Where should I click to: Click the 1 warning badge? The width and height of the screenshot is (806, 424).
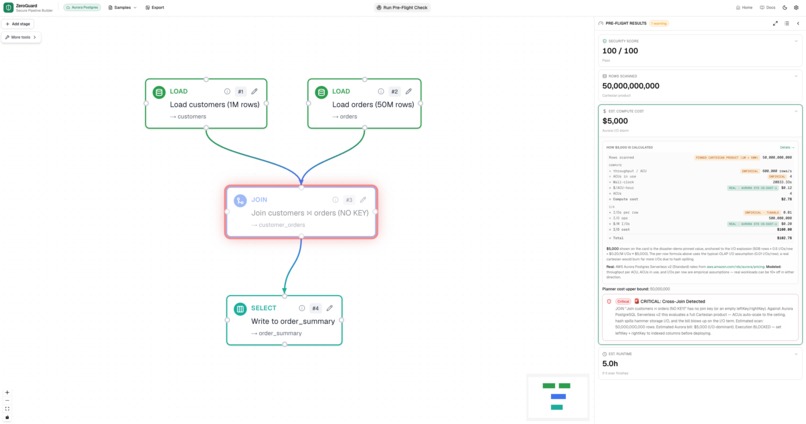click(659, 24)
